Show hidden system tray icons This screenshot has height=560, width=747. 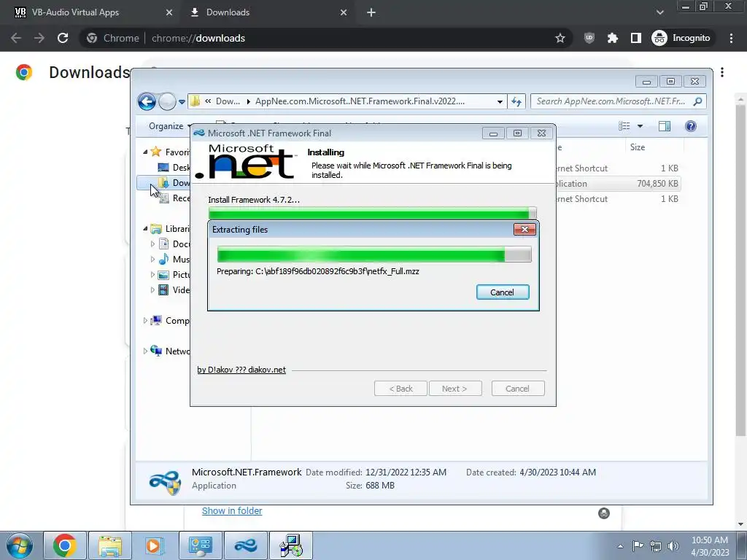(620, 546)
